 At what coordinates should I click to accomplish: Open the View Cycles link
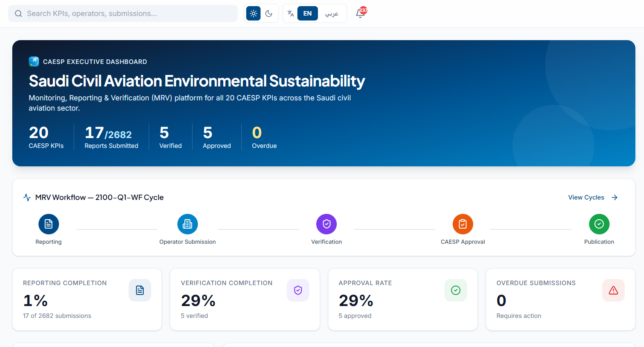pyautogui.click(x=593, y=197)
